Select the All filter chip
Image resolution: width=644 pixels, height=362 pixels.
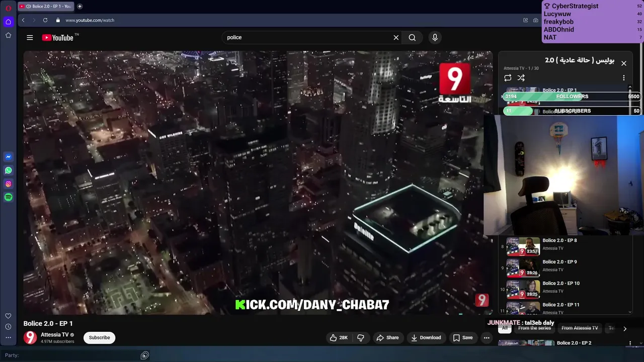point(505,328)
